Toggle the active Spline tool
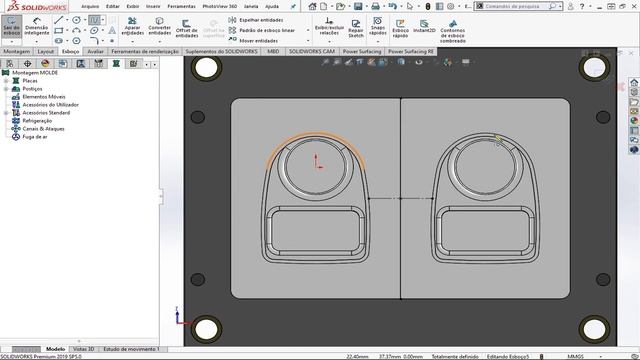The image size is (640, 360). 94,20
